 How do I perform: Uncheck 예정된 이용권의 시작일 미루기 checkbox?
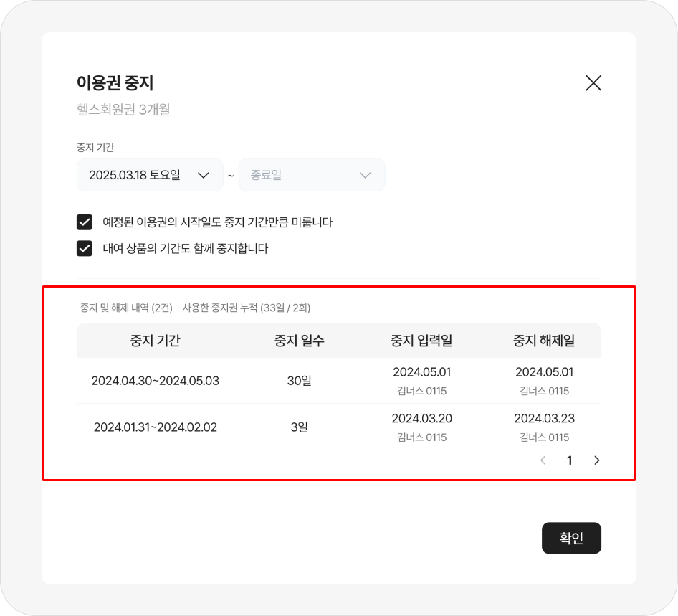pos(85,222)
